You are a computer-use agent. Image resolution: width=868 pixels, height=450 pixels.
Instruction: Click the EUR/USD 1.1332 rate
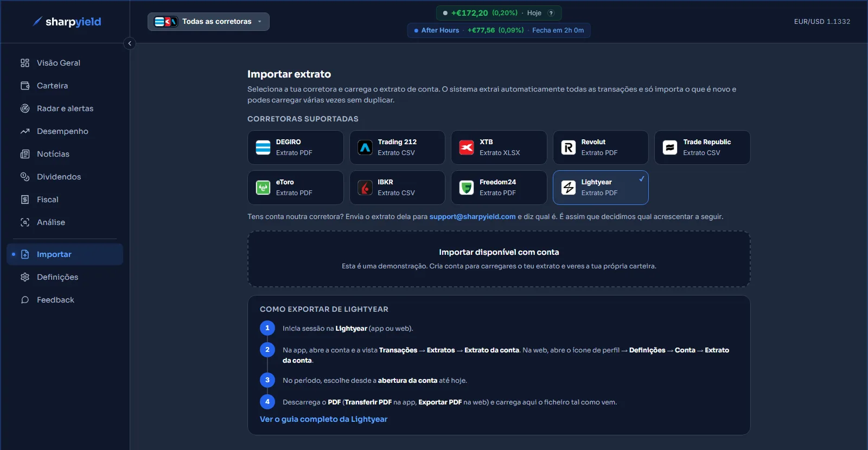pyautogui.click(x=822, y=22)
